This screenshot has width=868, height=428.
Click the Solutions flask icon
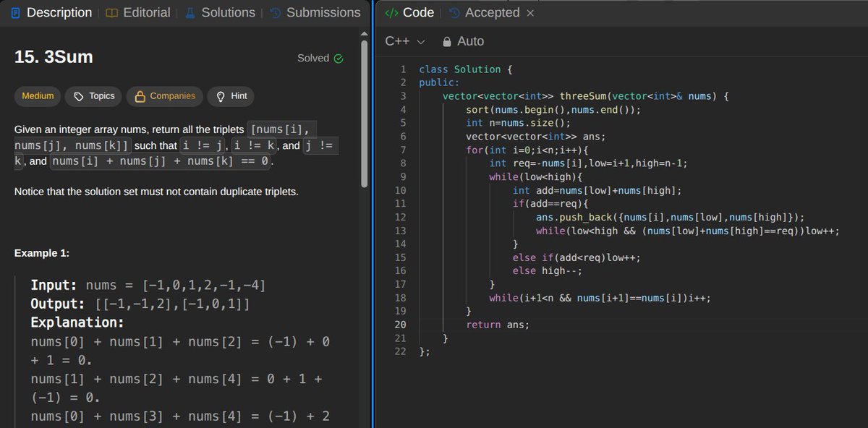190,13
